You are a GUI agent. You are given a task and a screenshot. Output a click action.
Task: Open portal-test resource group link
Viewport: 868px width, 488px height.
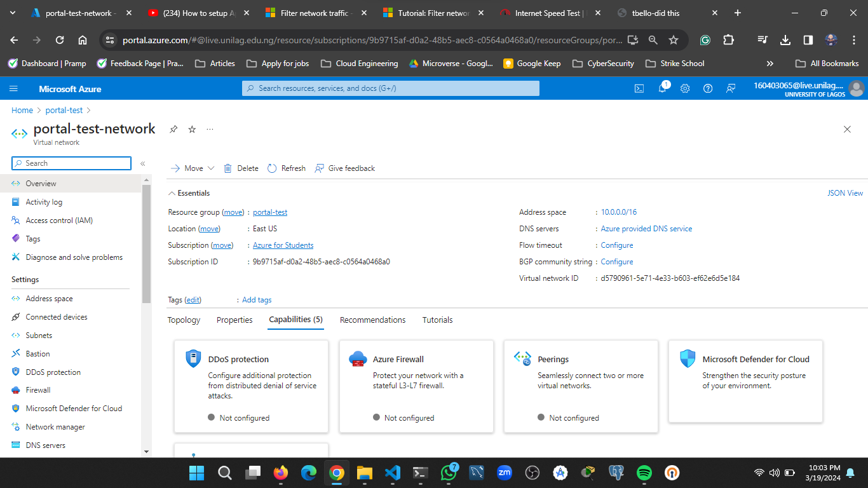pyautogui.click(x=270, y=212)
